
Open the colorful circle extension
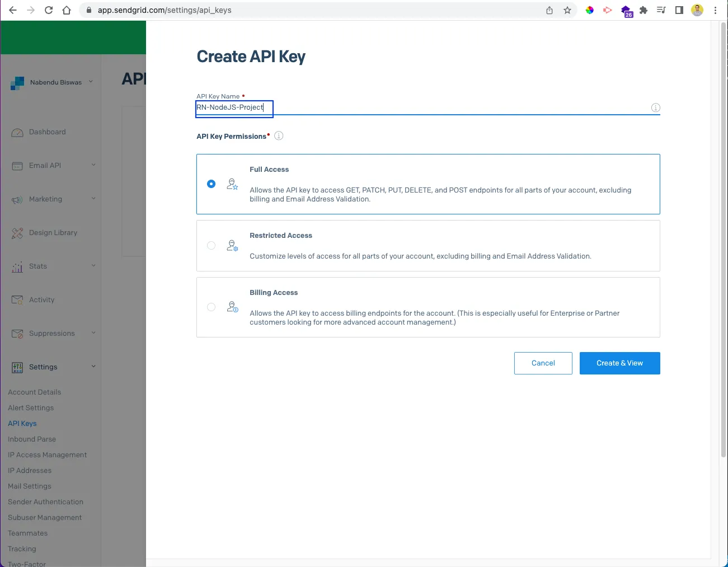[590, 10]
